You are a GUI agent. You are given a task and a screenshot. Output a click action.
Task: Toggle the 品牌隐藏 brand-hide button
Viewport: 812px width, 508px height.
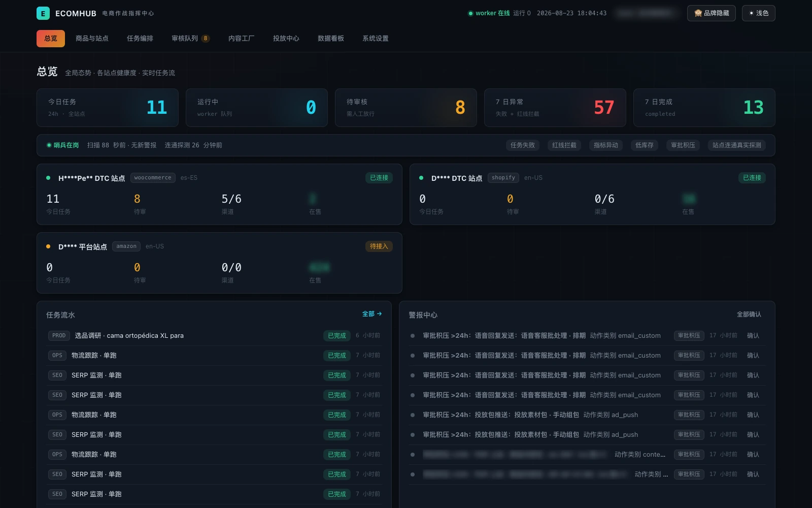tap(711, 13)
